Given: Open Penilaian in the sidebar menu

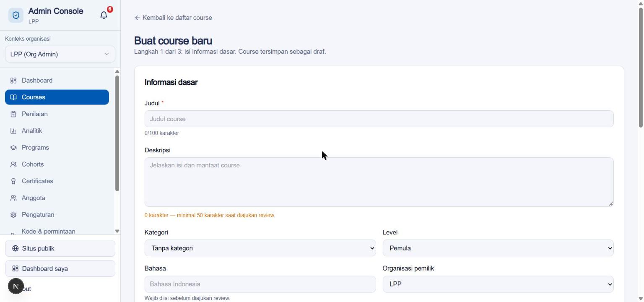Looking at the screenshot, I should point(57,114).
